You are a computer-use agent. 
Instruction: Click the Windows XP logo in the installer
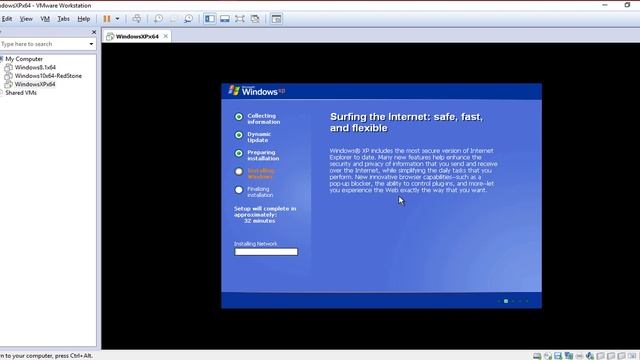(257, 91)
